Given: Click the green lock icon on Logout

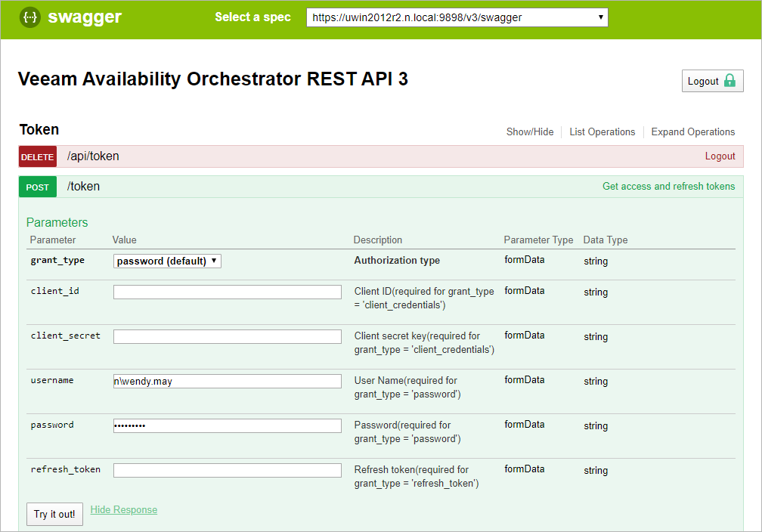Looking at the screenshot, I should point(729,81).
